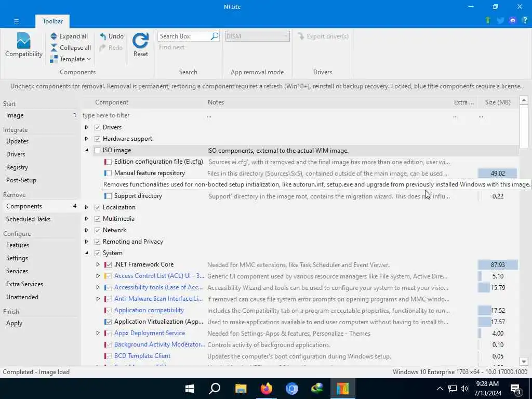Open the DISM removal mode combo box
The width and height of the screenshot is (532, 399).
pyautogui.click(x=258, y=36)
